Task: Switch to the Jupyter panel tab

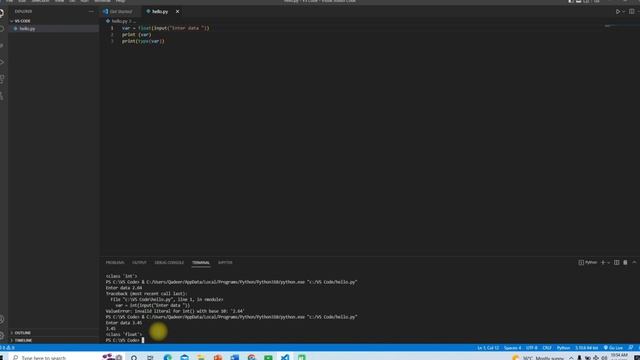Action: click(x=225, y=262)
